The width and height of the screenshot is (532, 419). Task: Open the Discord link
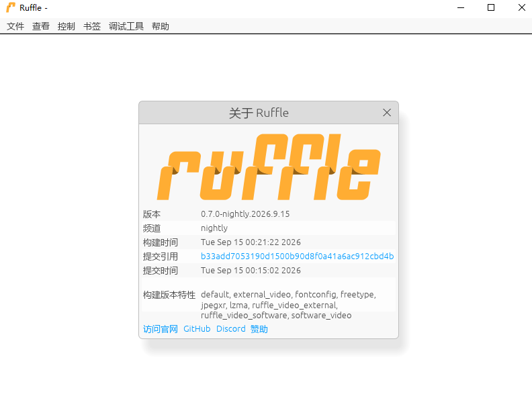click(230, 329)
